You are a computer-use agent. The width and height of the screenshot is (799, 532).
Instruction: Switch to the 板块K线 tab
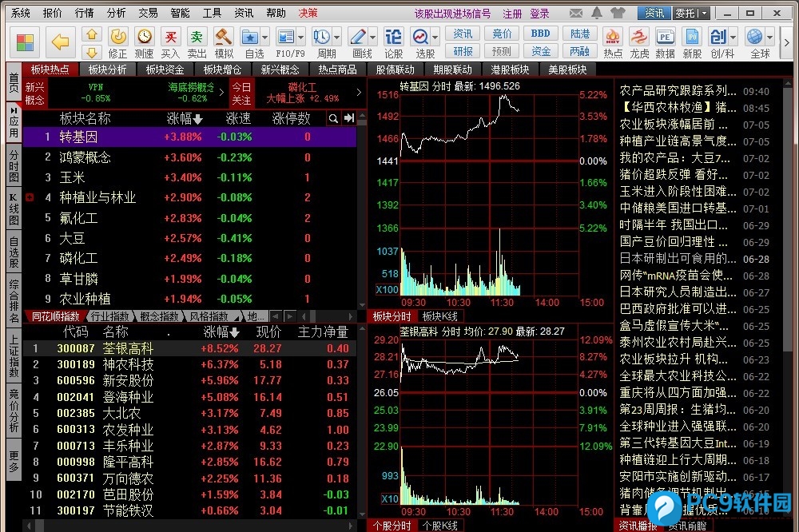click(x=440, y=316)
